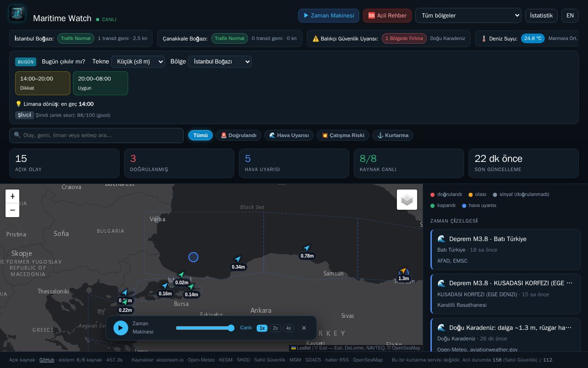Image resolution: width=588 pixels, height=368 pixels.
Task: Click the blue circle marker on Black Sea
Action: 193,257
